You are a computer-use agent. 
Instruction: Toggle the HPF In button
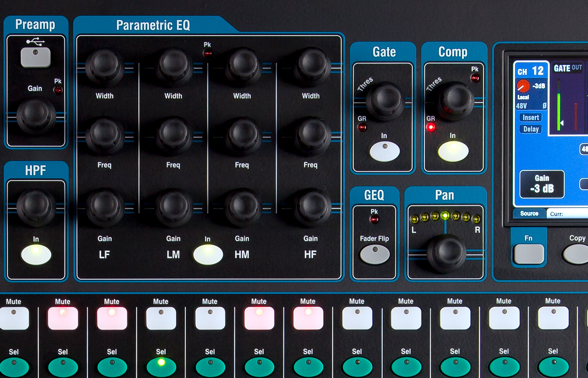coord(36,255)
